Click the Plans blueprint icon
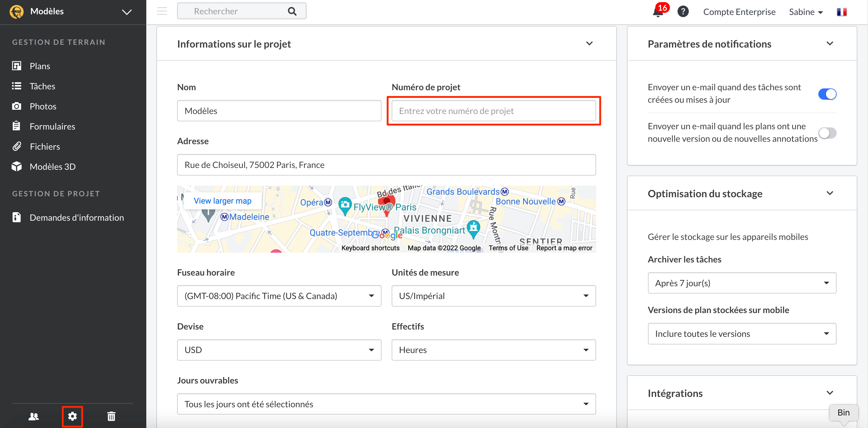Viewport: 868px width, 428px height. 16,66
